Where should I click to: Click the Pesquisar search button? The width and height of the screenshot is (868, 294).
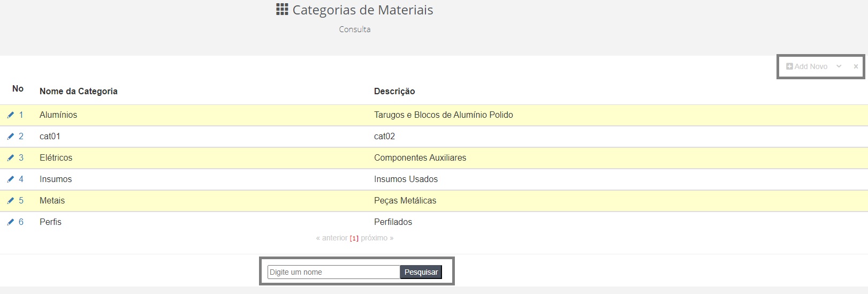click(x=421, y=272)
